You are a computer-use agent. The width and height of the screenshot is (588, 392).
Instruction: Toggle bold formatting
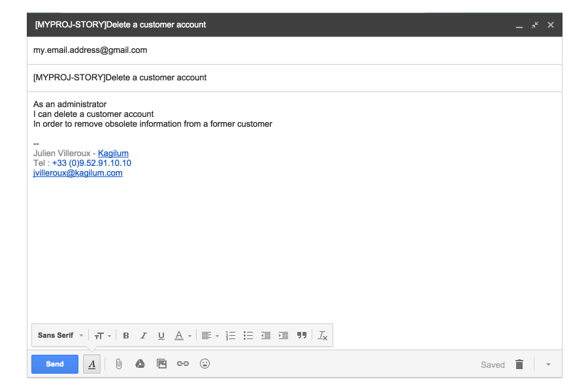(126, 335)
